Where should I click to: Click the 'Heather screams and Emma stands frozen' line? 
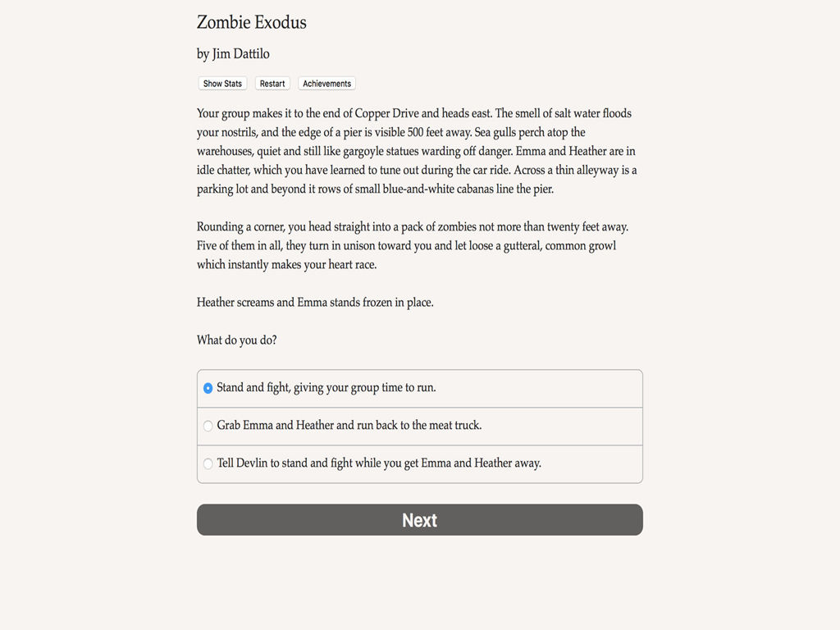point(315,302)
